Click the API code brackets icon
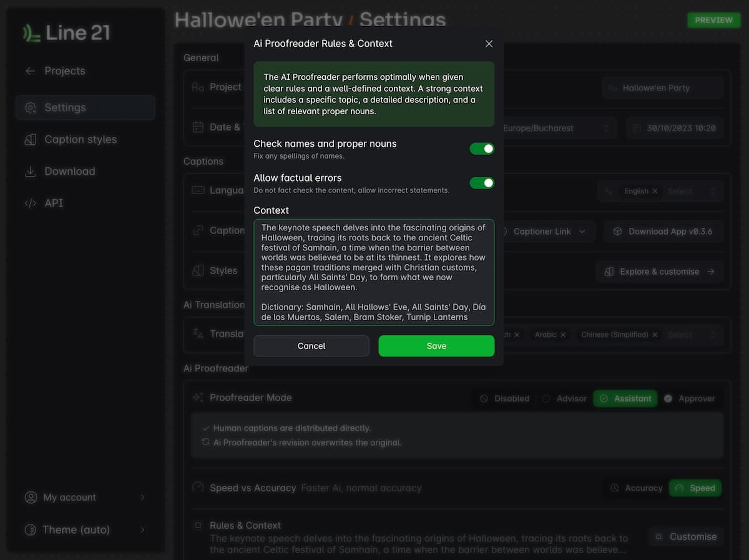 click(x=30, y=204)
